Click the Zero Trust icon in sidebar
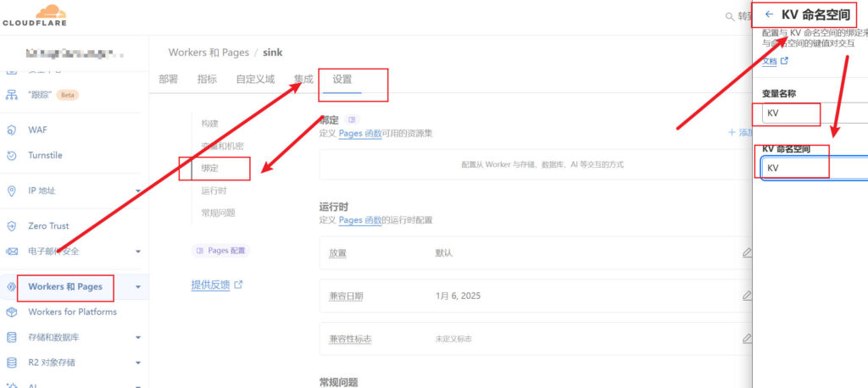Image resolution: width=868 pixels, height=388 pixels. point(12,226)
